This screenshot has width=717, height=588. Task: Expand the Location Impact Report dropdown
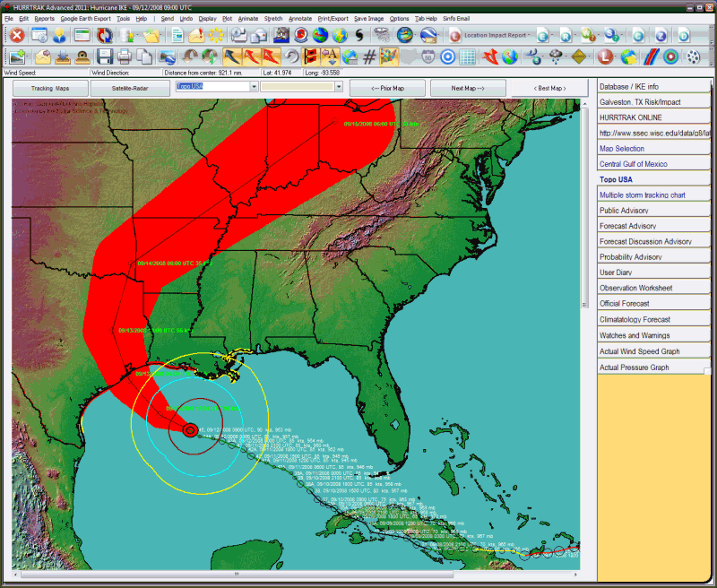530,36
